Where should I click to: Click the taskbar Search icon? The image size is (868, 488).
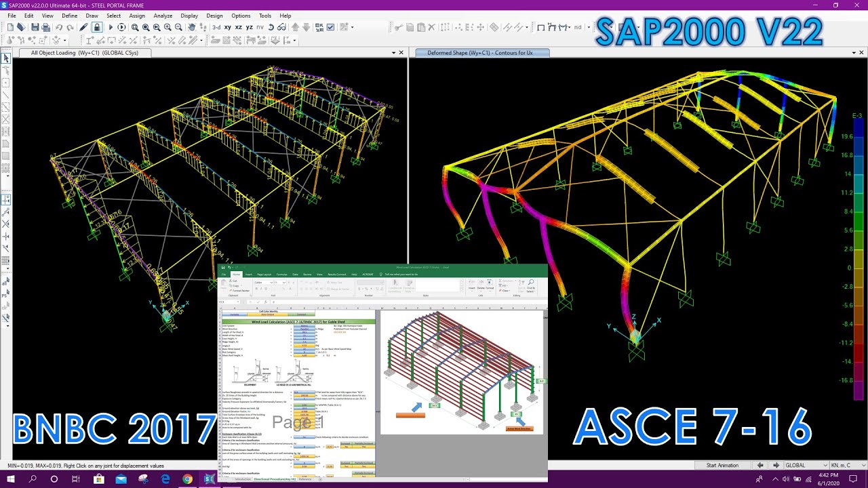pyautogui.click(x=33, y=479)
